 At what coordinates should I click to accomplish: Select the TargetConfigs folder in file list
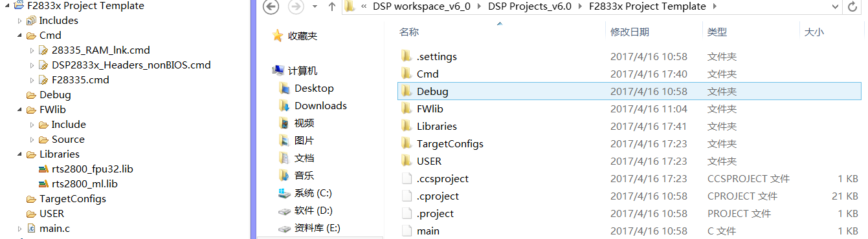629,143
